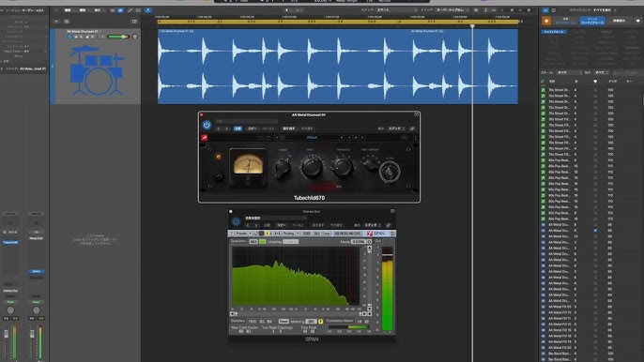Click the Copy button in SPAN toolbar
The width and height of the screenshot is (644, 362).
pyautogui.click(x=326, y=234)
